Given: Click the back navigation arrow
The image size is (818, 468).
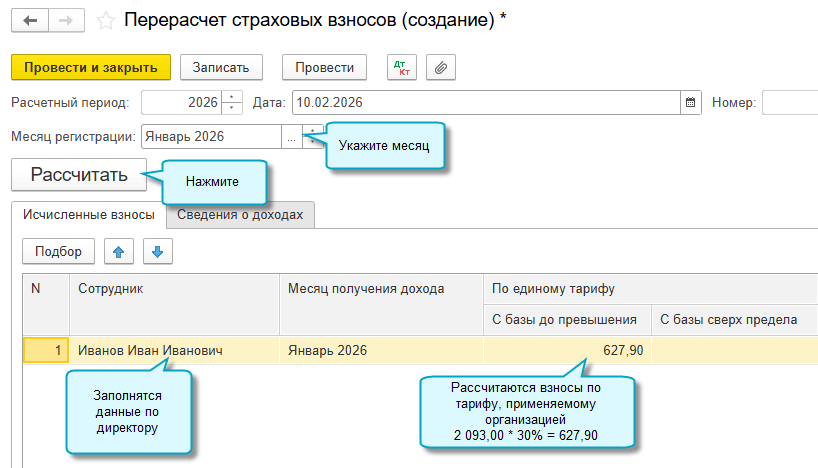Looking at the screenshot, I should [x=29, y=20].
